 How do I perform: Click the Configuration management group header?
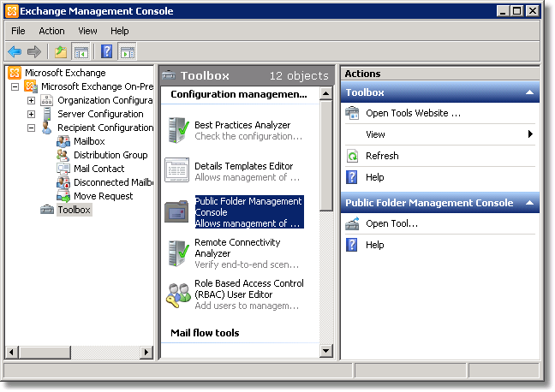click(x=239, y=94)
